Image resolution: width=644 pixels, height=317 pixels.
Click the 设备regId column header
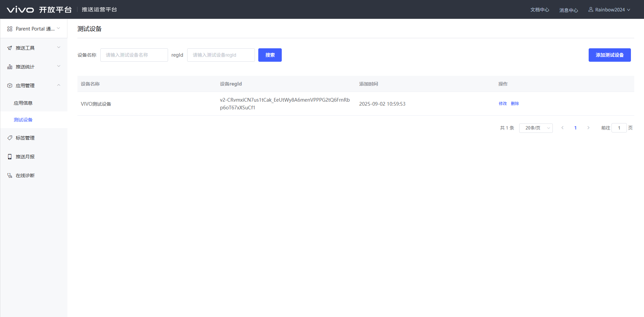pos(231,84)
